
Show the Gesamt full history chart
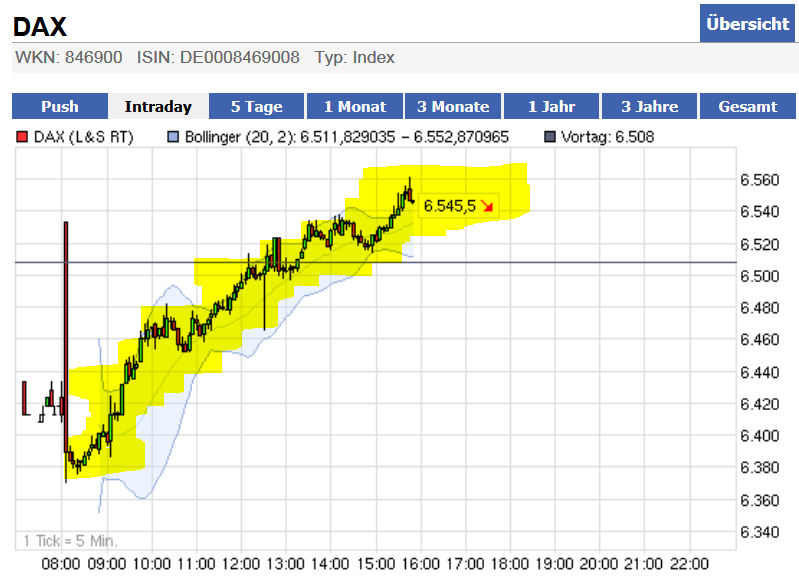point(748,107)
